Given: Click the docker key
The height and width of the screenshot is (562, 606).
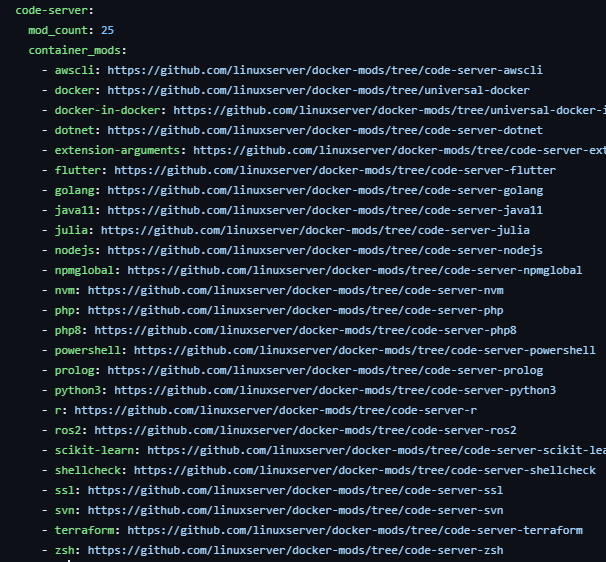Looking at the screenshot, I should [75, 90].
